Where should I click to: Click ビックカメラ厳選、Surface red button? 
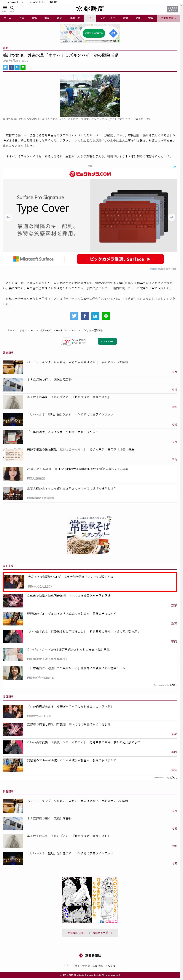point(120,259)
